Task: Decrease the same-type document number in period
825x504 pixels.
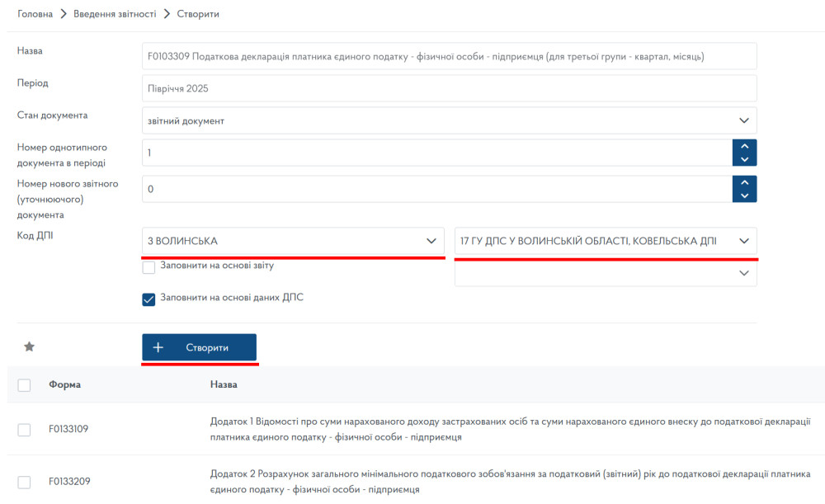Action: pos(744,159)
